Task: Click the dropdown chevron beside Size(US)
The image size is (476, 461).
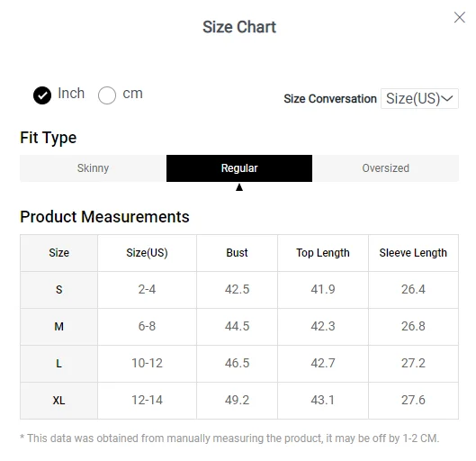Action: [x=447, y=98]
